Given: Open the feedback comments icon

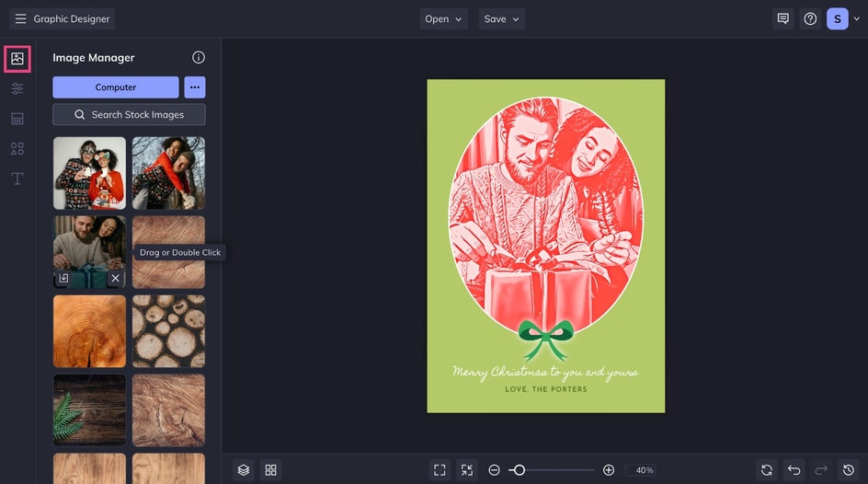Looking at the screenshot, I should click(x=782, y=18).
